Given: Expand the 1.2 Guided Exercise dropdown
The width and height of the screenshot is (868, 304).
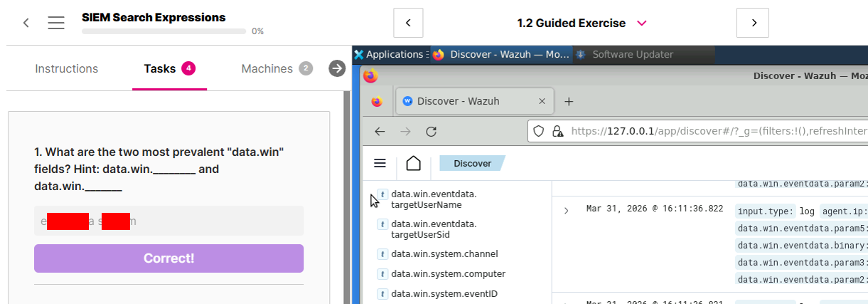Looking at the screenshot, I should point(642,23).
